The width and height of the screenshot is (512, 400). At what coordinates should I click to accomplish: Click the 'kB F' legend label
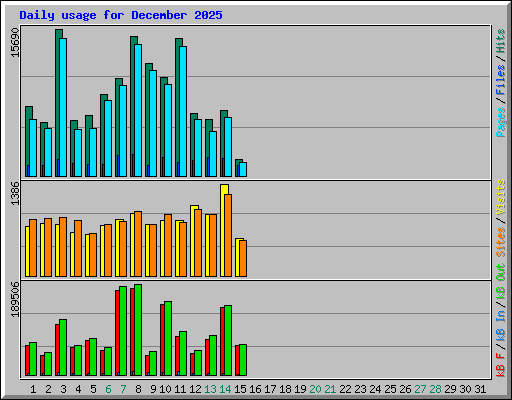click(x=501, y=365)
